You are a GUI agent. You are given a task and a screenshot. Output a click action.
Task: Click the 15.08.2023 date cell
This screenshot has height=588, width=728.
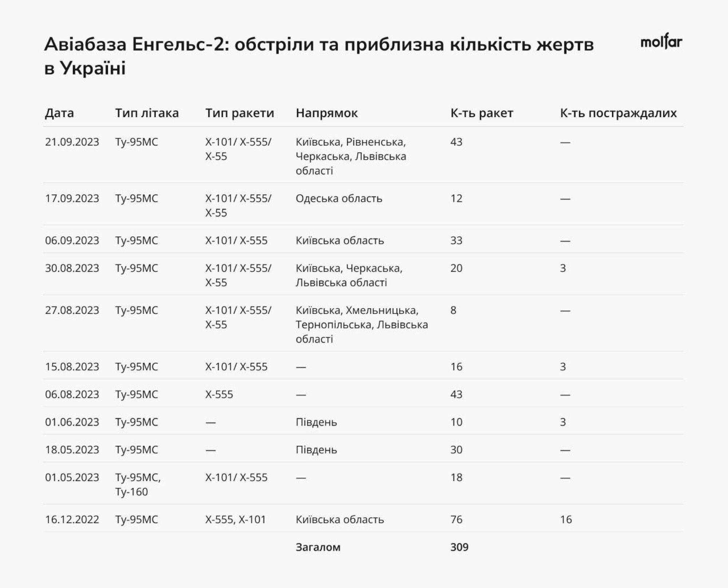tap(72, 367)
